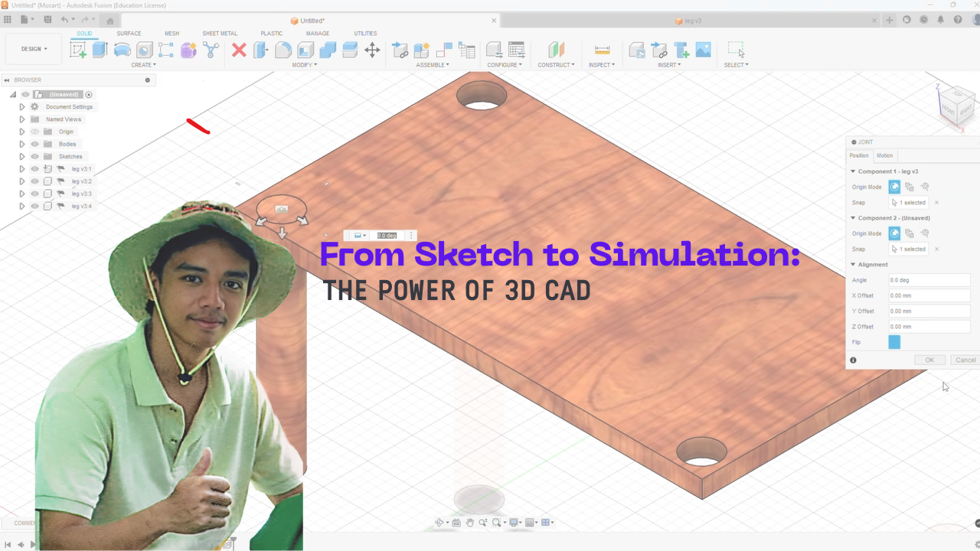Select the Fillet tool in Modify
The width and height of the screenshot is (980, 551).
[x=283, y=49]
